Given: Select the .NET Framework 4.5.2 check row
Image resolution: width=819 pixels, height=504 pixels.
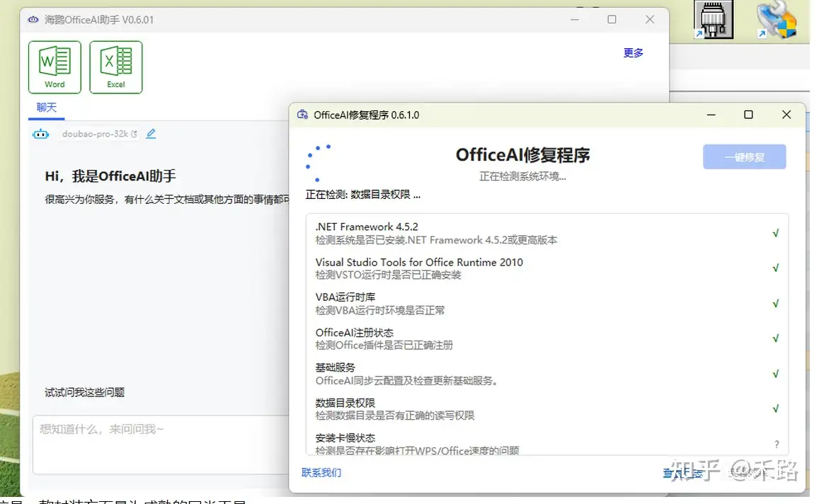Looking at the screenshot, I should (x=547, y=233).
